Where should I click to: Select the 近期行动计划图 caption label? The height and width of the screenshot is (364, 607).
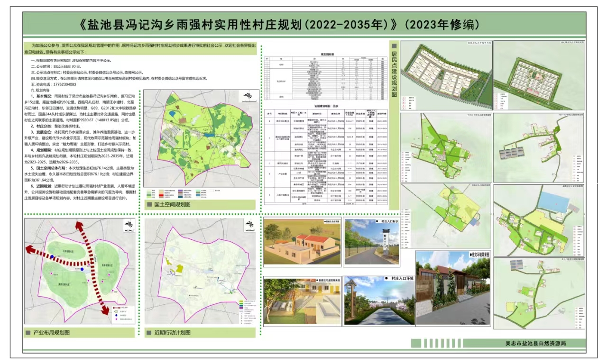tap(172, 333)
